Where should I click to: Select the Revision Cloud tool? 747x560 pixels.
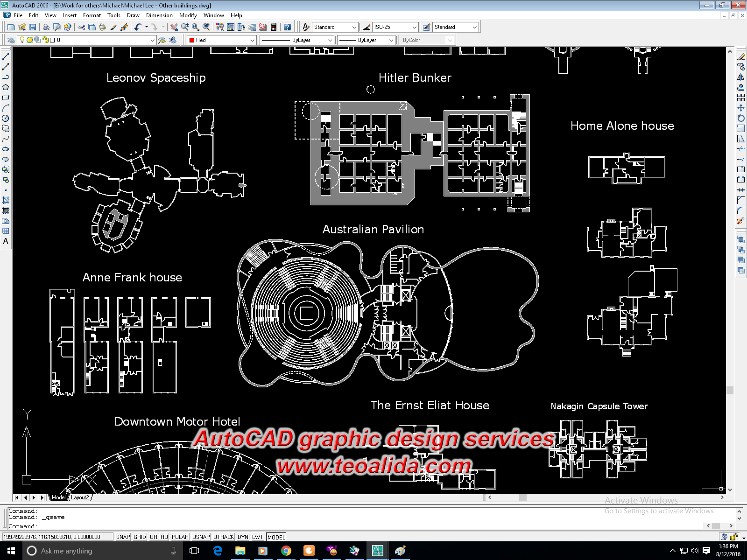[x=6, y=128]
